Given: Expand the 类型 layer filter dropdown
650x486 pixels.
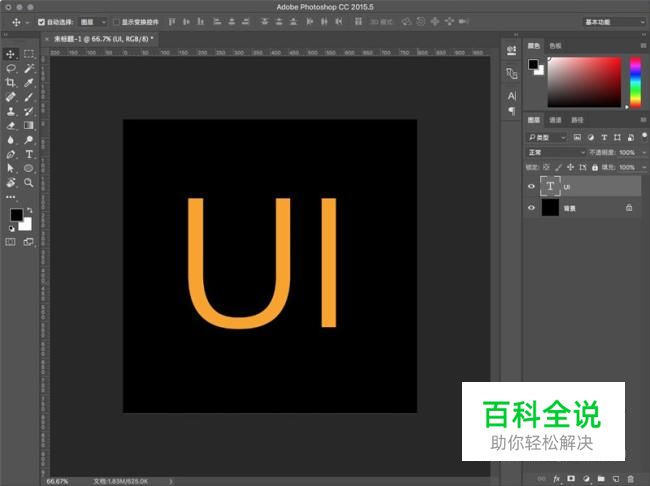Looking at the screenshot, I should pyautogui.click(x=548, y=137).
